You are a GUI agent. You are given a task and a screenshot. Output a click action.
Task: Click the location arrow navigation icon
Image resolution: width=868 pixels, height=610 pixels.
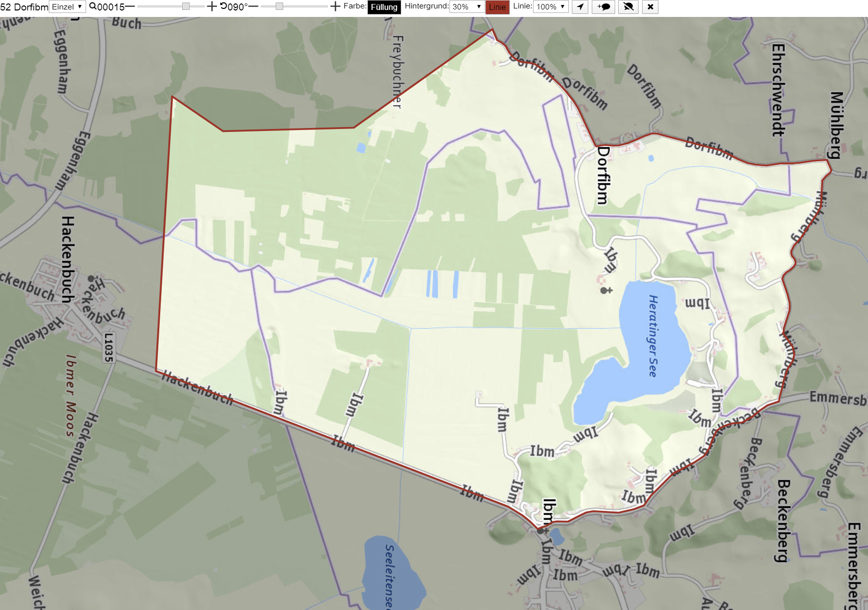[x=580, y=7]
